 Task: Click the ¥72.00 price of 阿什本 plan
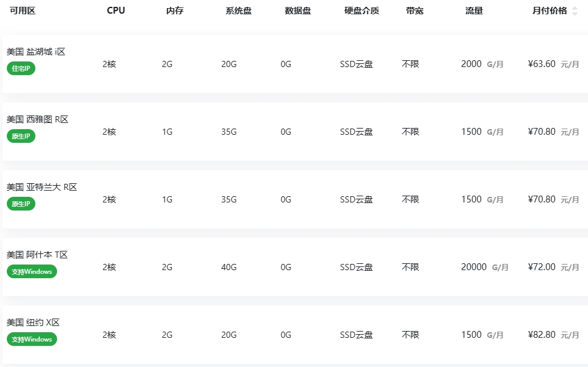point(541,267)
